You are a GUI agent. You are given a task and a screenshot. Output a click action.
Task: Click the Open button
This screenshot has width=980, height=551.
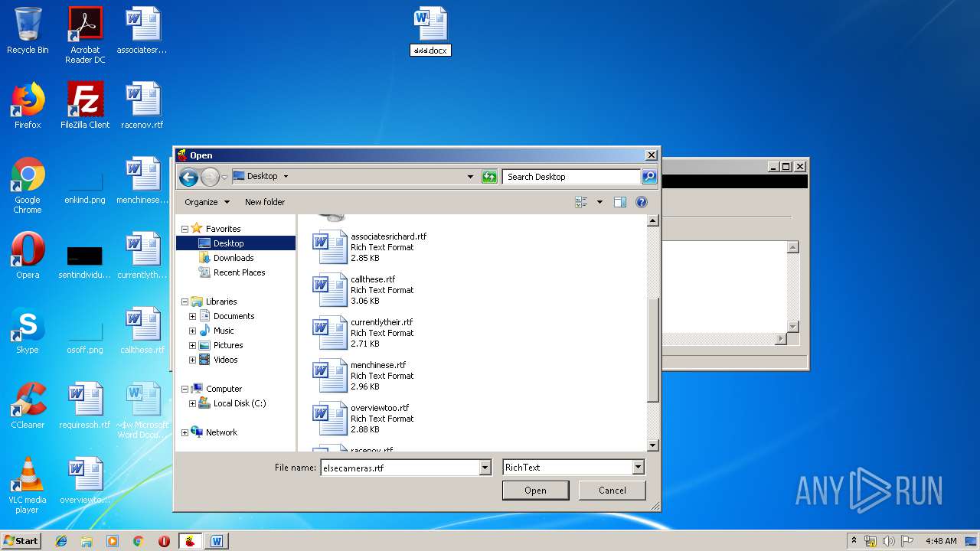(535, 491)
